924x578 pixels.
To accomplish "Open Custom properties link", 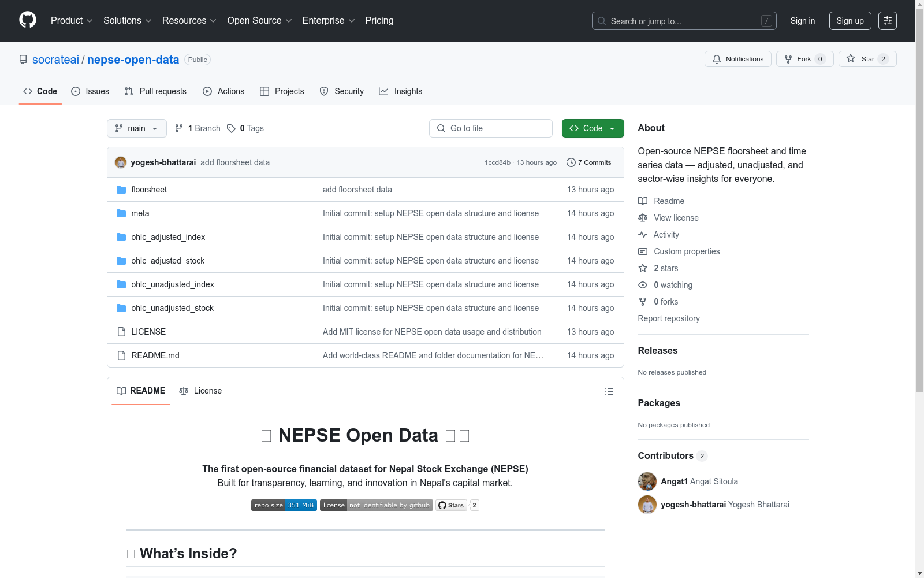I will pyautogui.click(x=679, y=251).
